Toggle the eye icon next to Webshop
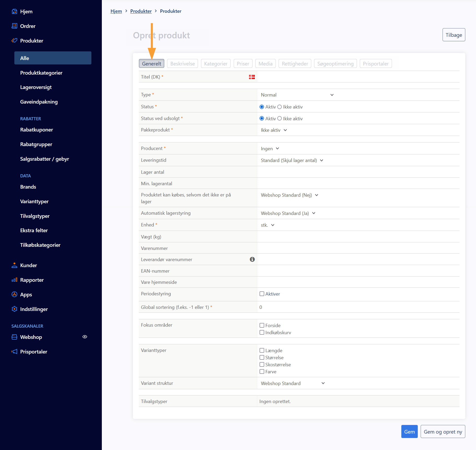The image size is (476, 450). click(x=85, y=337)
